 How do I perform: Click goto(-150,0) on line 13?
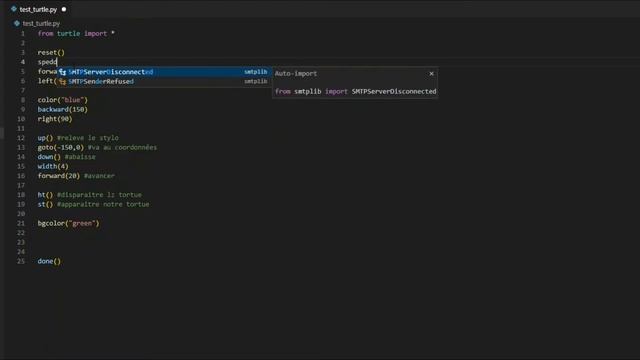point(61,147)
